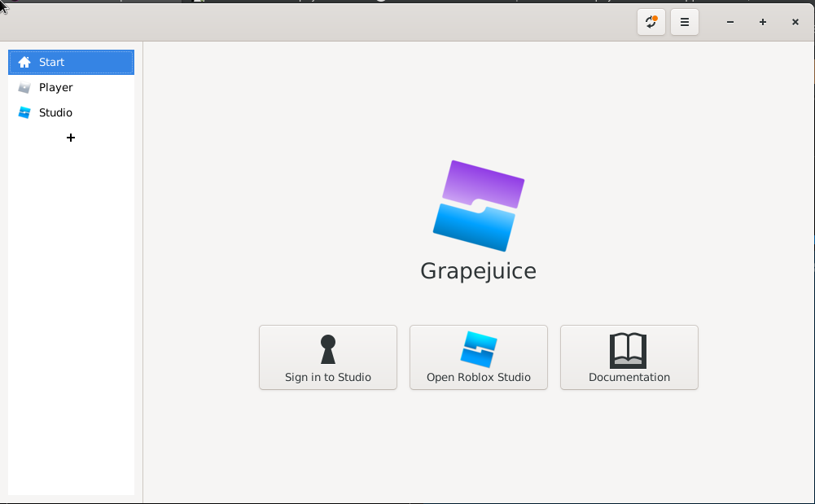This screenshot has height=504, width=815.
Task: Click the open book Documentation icon
Action: point(629,350)
